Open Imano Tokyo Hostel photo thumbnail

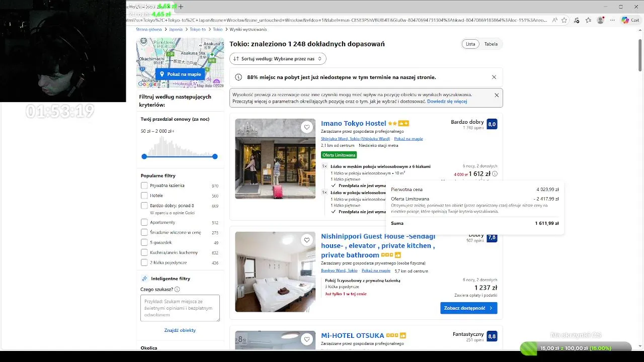(x=275, y=158)
